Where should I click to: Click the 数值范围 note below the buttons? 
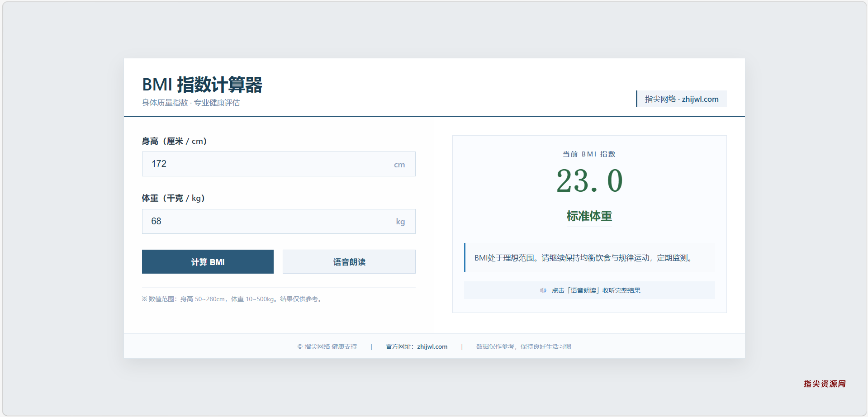[232, 299]
